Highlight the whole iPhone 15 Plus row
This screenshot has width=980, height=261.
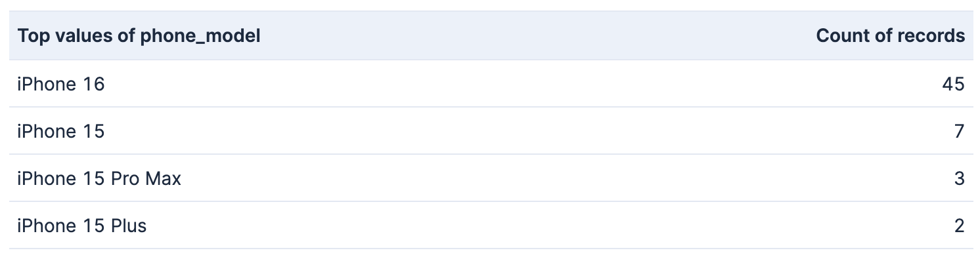[x=491, y=226]
